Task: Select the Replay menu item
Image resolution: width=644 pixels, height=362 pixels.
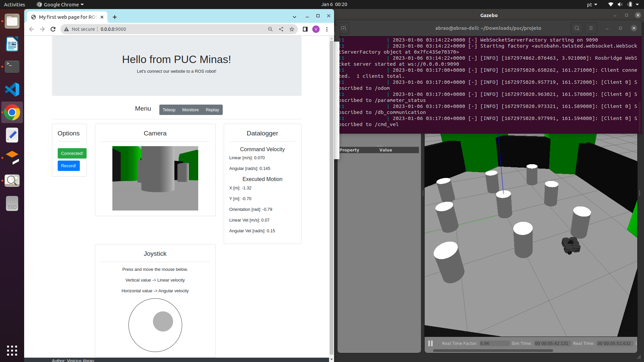Action: tap(212, 110)
